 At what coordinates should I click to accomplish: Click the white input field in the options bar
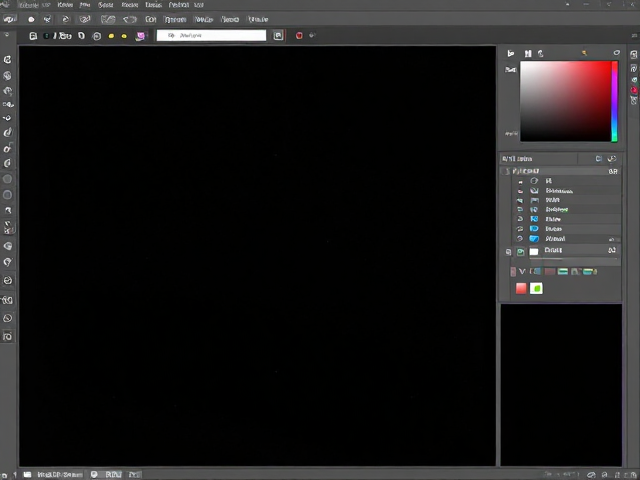coord(211,36)
